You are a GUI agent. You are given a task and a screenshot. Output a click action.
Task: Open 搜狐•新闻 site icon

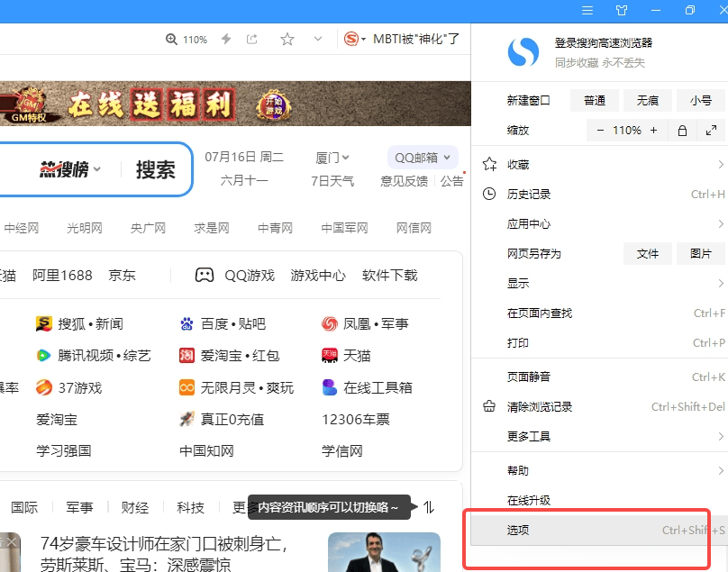(x=43, y=323)
